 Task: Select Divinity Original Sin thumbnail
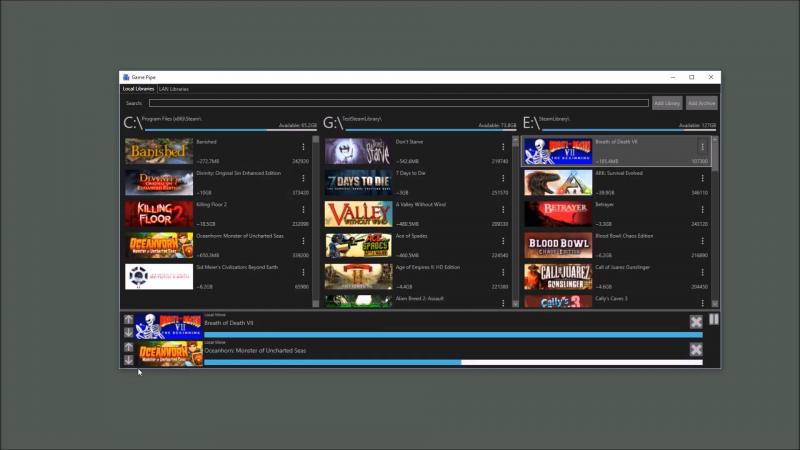tap(159, 183)
